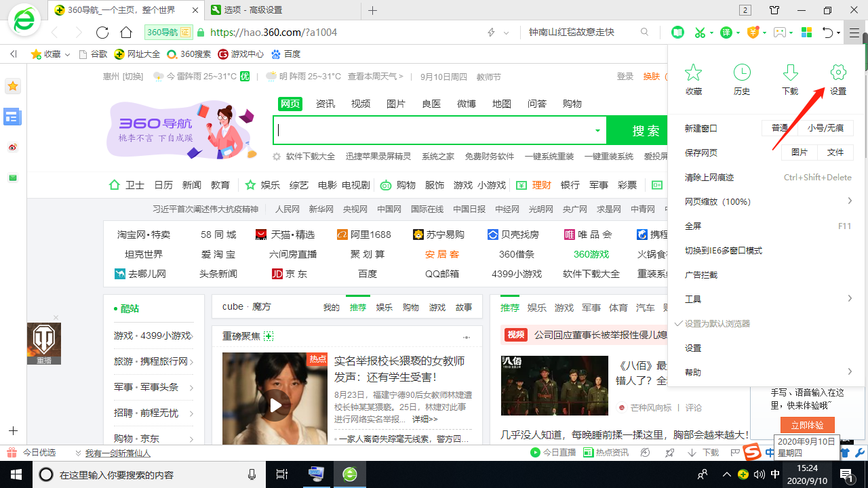This screenshot has width=868, height=488.
Task: Expand the page zoom (100%) submenu
Action: [849, 201]
